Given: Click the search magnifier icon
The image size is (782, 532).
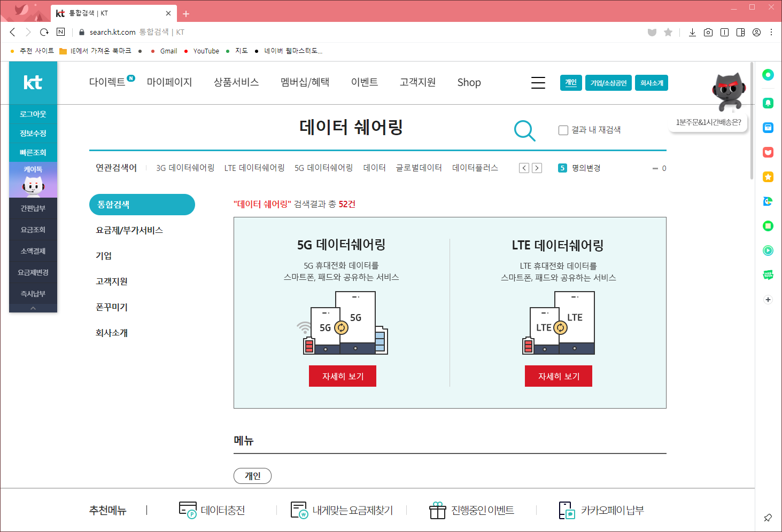Looking at the screenshot, I should tap(524, 130).
